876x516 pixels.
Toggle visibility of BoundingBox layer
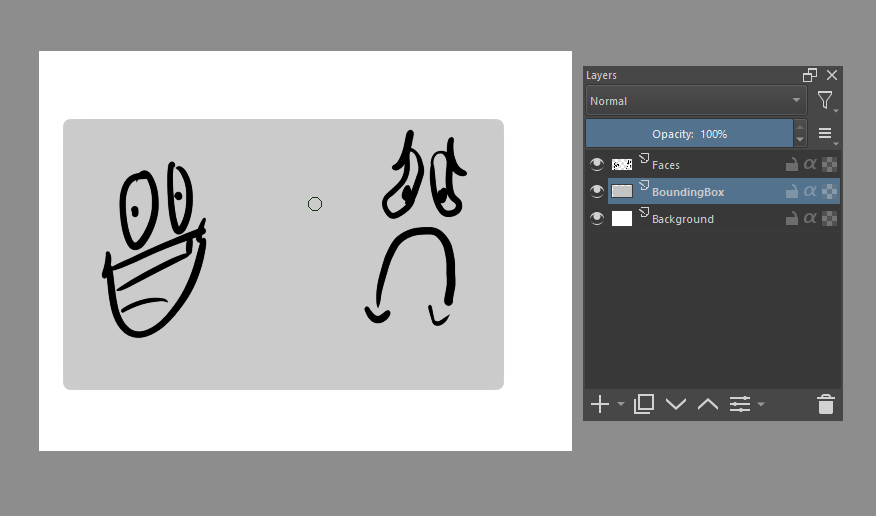pos(597,191)
